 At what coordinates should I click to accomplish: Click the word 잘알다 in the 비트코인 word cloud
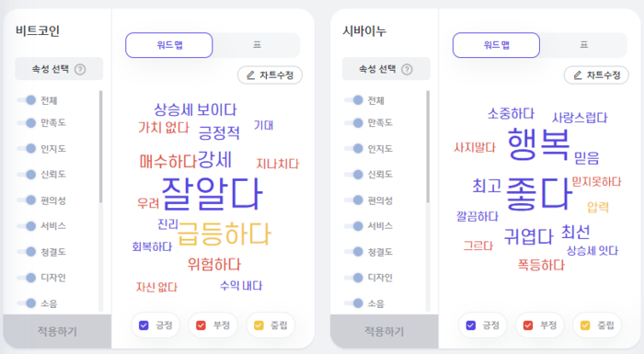point(212,193)
